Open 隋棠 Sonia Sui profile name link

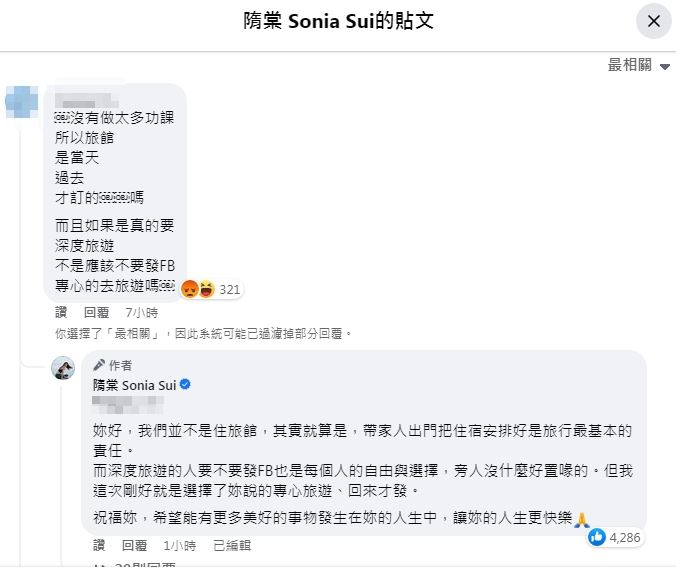pyautogui.click(x=135, y=385)
